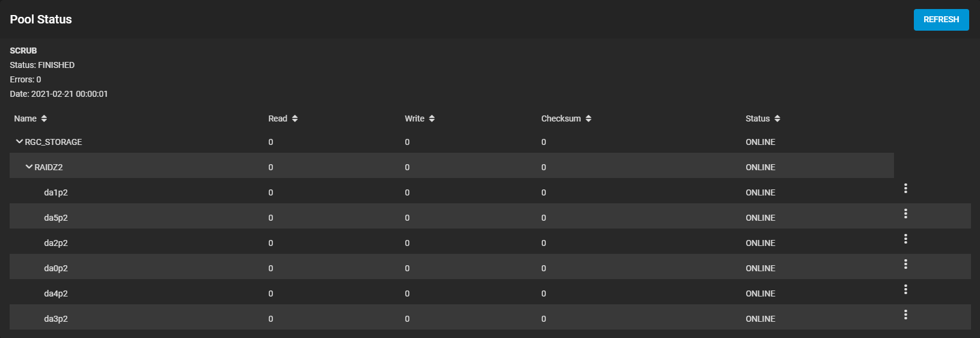The height and width of the screenshot is (338, 980).
Task: Select the da0p2 row name
Action: pyautogui.click(x=56, y=268)
